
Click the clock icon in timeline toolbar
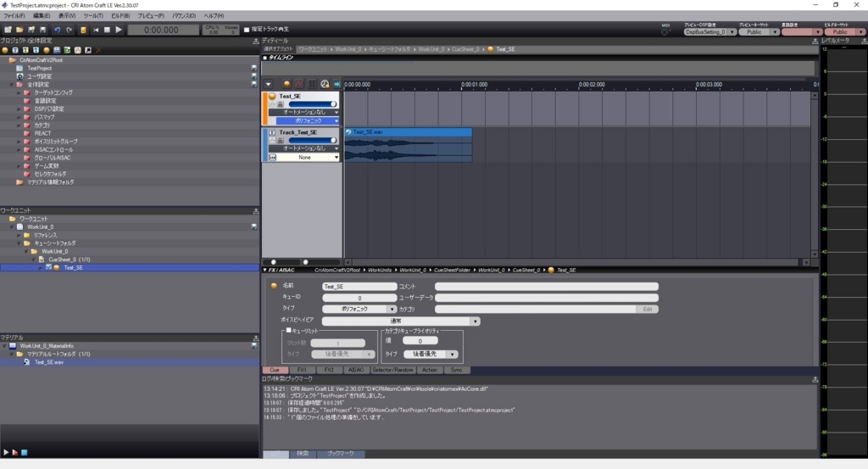[325, 84]
